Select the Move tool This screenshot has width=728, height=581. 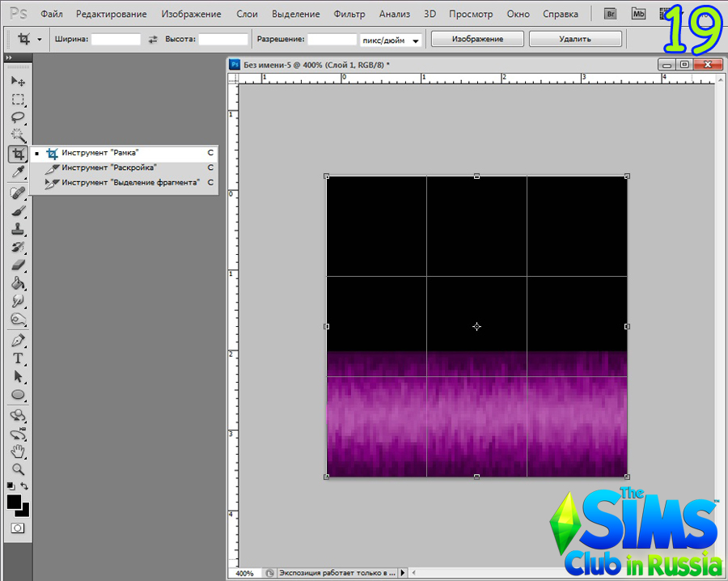[17, 81]
